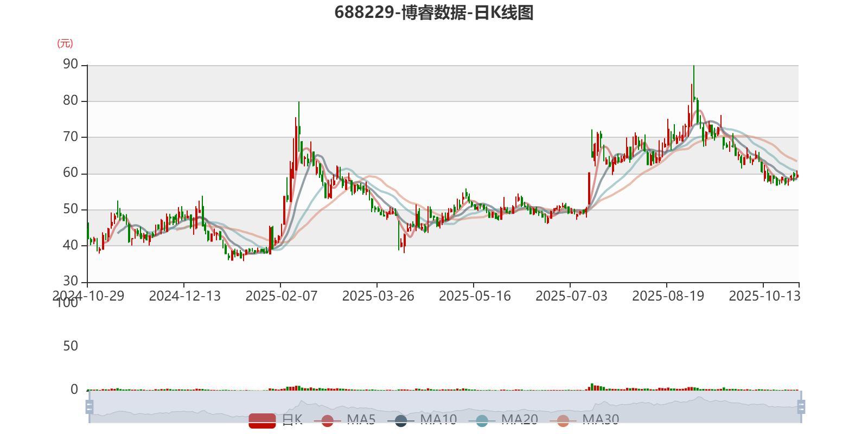Viewport: 868px width, 434px height.
Task: Hide the MA10 moving average series
Action: tap(422, 420)
